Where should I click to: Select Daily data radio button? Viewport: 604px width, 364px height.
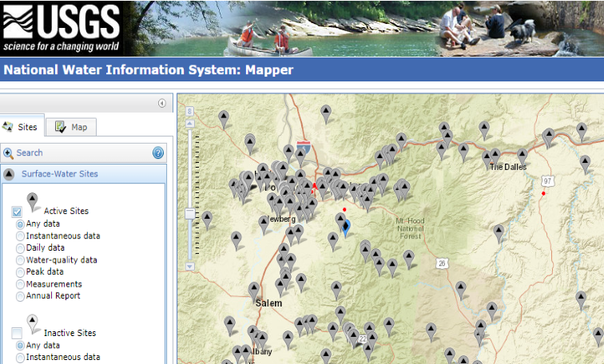point(20,248)
